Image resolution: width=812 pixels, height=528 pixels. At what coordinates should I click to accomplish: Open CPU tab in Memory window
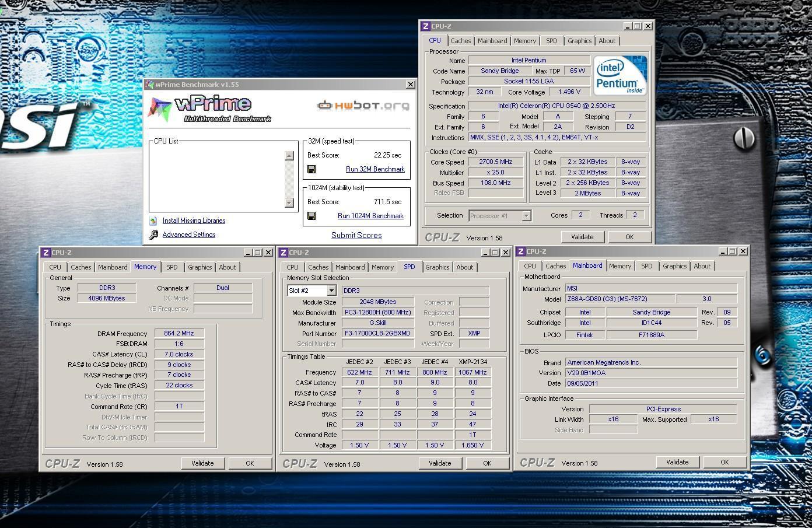tap(55, 267)
